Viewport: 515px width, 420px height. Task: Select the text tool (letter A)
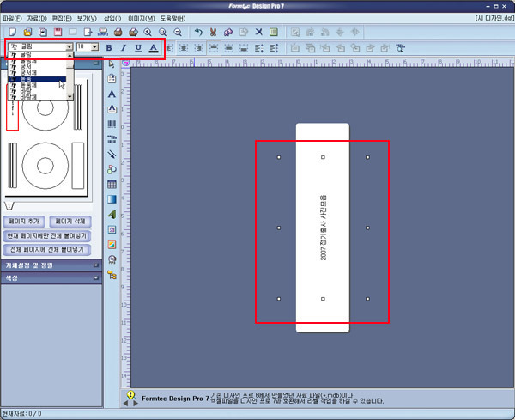point(112,94)
